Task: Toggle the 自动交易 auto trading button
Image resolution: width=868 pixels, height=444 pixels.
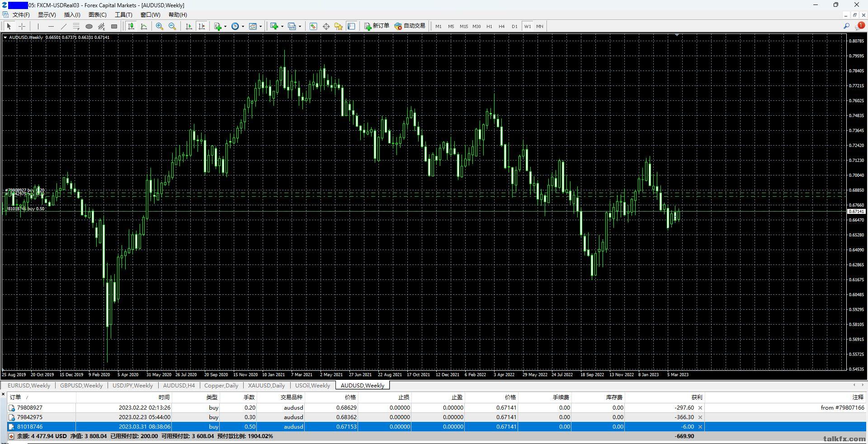Action: click(410, 26)
